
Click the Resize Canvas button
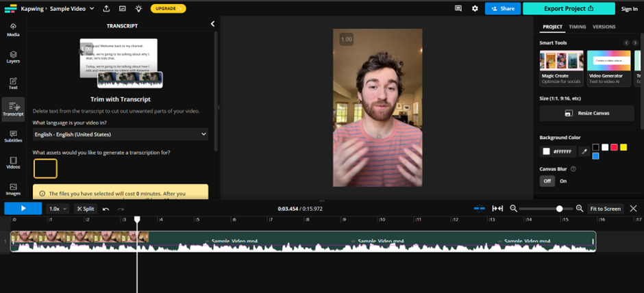pyautogui.click(x=587, y=113)
